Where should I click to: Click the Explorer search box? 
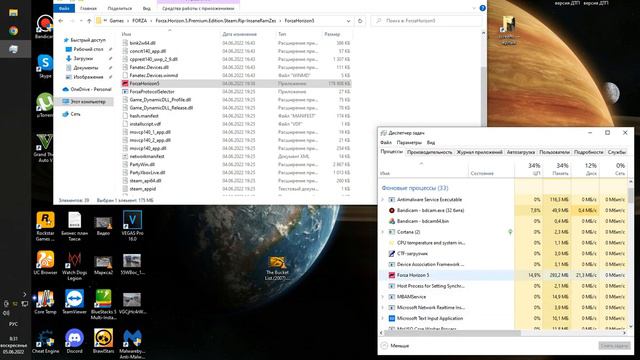[x=427, y=20]
